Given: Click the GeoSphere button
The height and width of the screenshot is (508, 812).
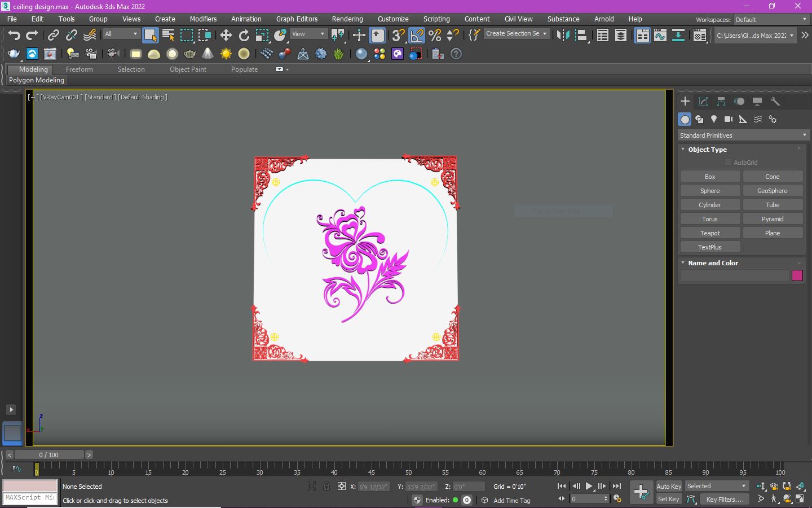Looking at the screenshot, I should (x=773, y=191).
